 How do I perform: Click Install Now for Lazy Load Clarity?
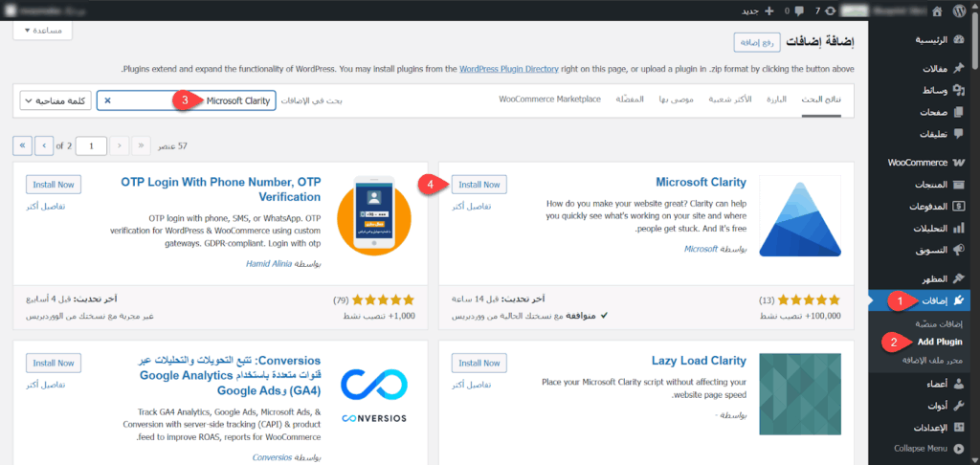click(x=479, y=364)
